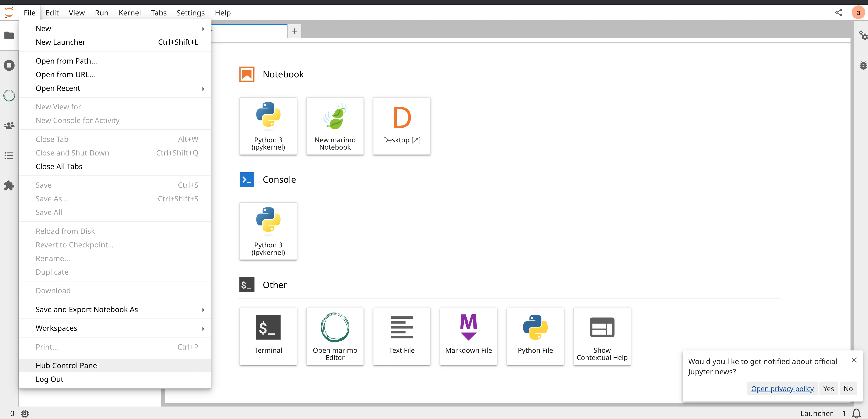Click the '0' count in status bar

pos(12,414)
